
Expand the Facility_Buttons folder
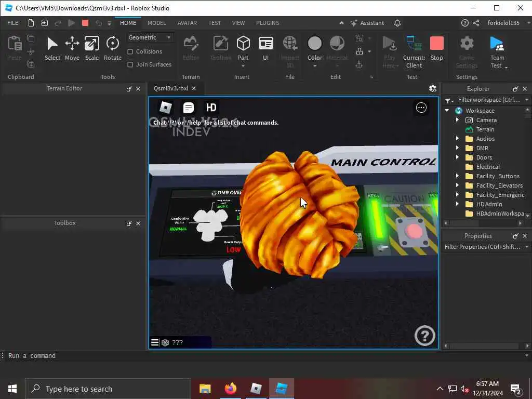point(457,176)
